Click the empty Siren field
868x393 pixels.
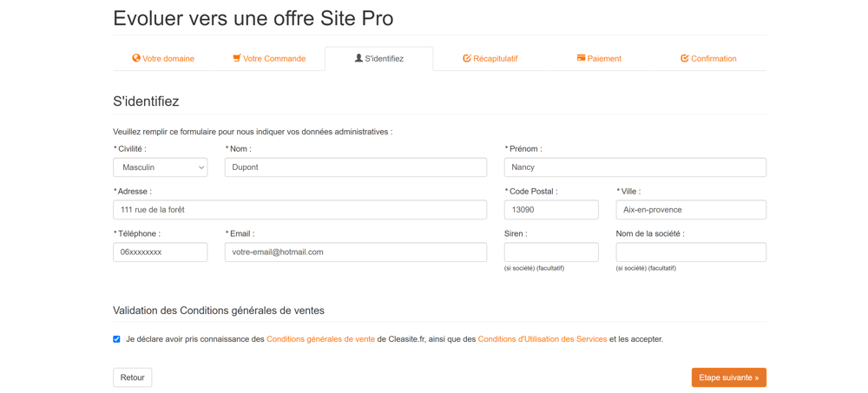(551, 252)
